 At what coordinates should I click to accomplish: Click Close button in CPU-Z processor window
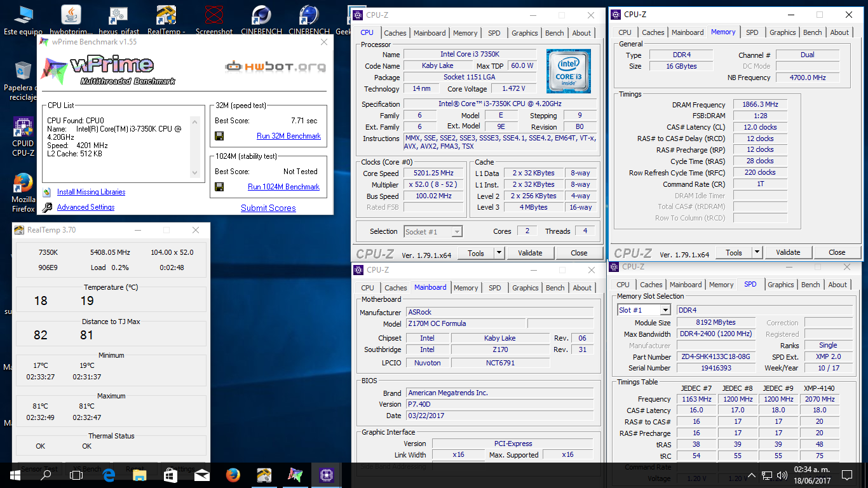[x=579, y=253]
